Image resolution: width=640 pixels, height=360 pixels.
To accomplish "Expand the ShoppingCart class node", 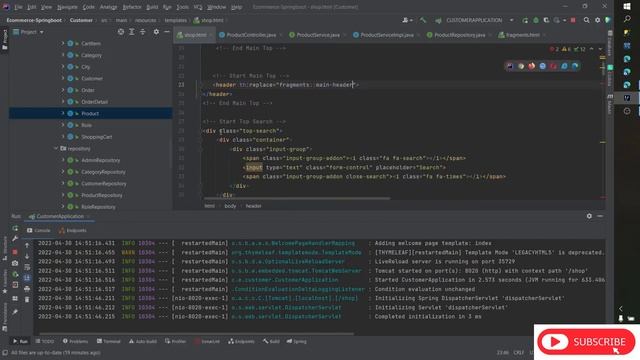I will 63,136.
